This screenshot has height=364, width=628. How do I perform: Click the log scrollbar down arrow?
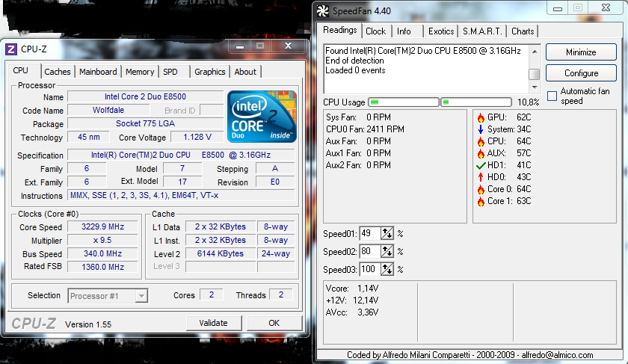[x=535, y=87]
